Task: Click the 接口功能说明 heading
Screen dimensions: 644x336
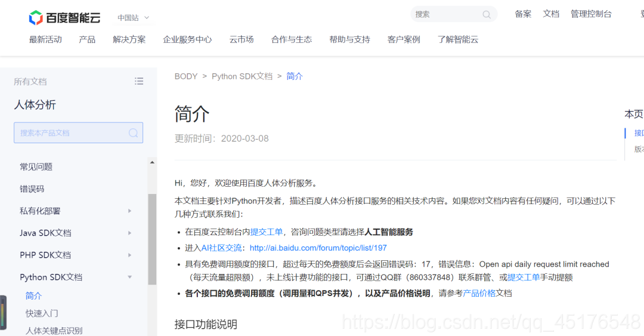Action: (206, 325)
